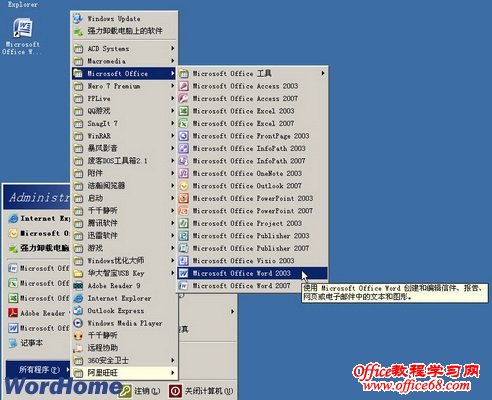This screenshot has height=400, width=492.
Task: Expand the 360安全卫士 submenu arrow
Action: (173, 360)
